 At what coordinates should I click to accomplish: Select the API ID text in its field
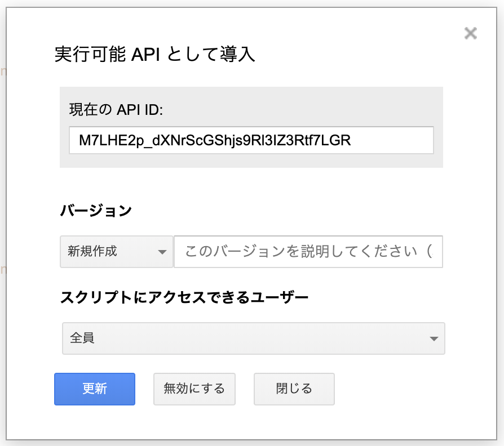click(x=251, y=140)
